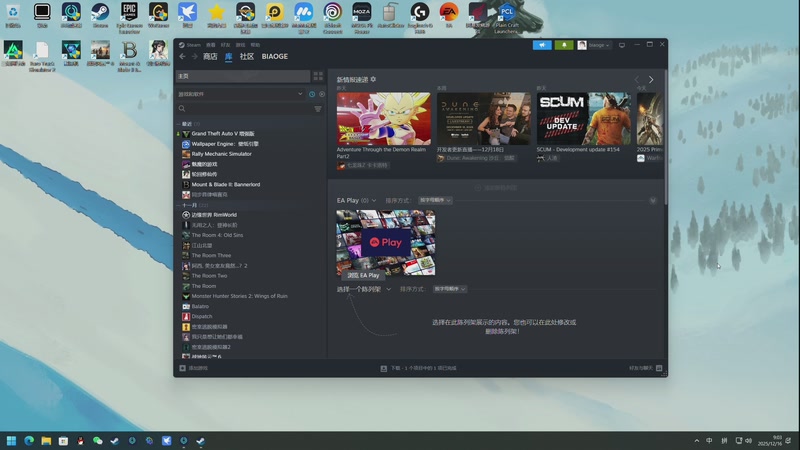Open the downloads status at the bottom bar
Screen dimensions: 800x450
click(418, 368)
